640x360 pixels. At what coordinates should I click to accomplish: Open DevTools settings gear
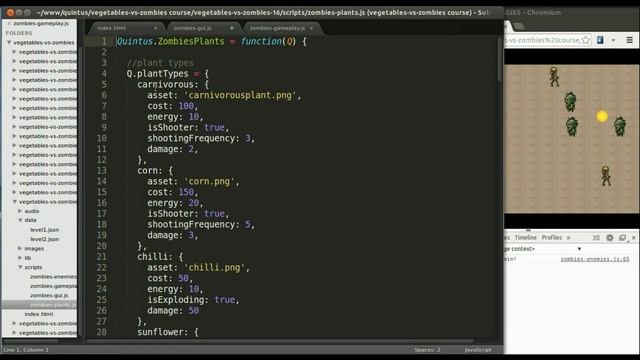(x=609, y=238)
